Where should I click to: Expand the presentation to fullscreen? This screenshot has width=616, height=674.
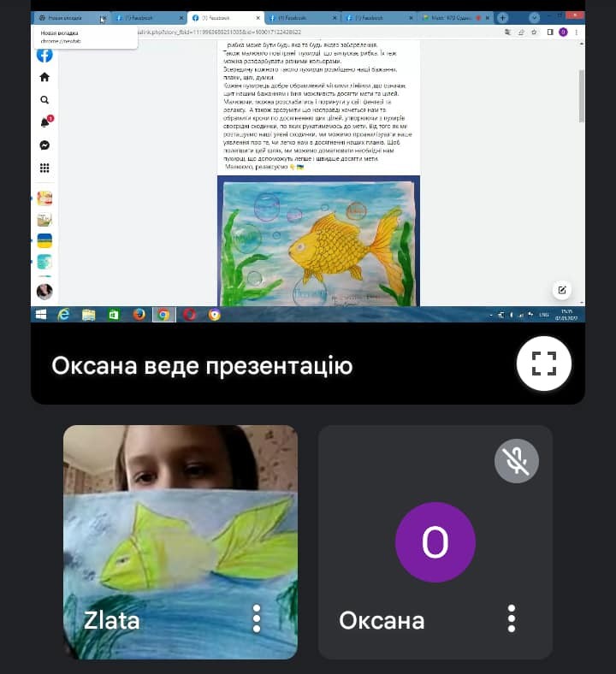pos(544,364)
